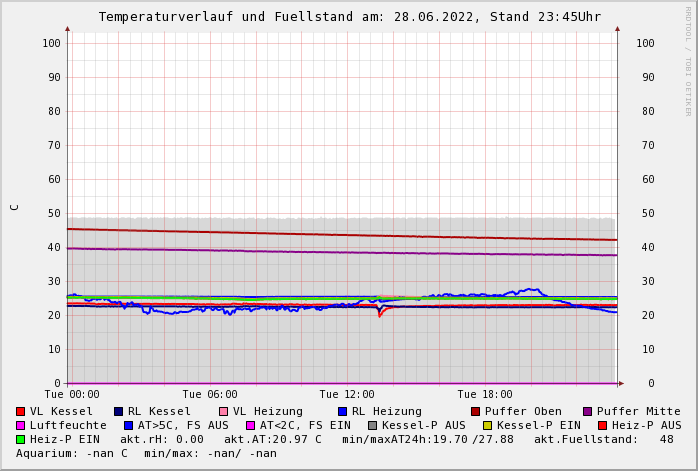This screenshot has width=698, height=471.
Task: Click the 'AT>5C, FS AUS' legend swatch
Action: pyautogui.click(x=129, y=426)
